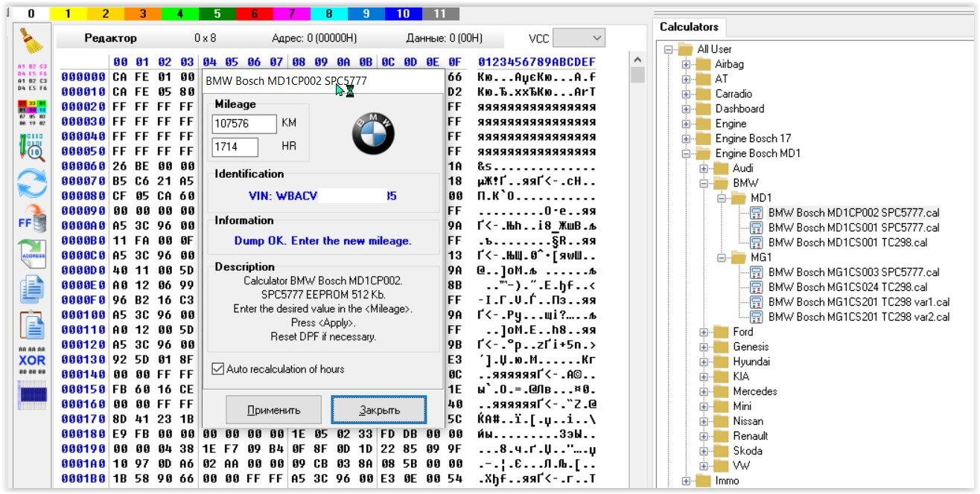The image size is (980, 494).
Task: Select cyan buffer tab 8
Action: pos(328,13)
